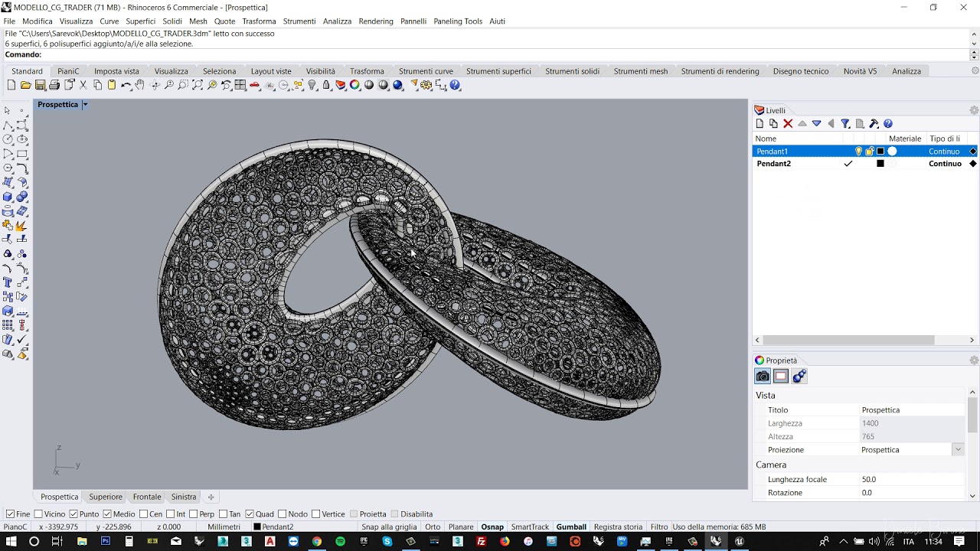Viewport: 980px width, 551px height.
Task: Delete layer with the red X icon
Action: (x=788, y=123)
